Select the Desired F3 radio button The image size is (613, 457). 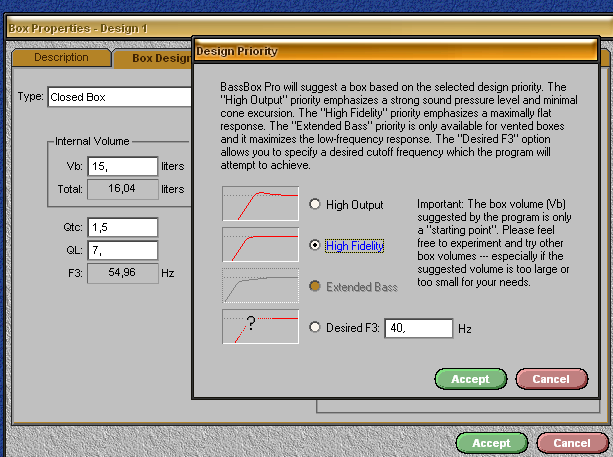coord(315,327)
